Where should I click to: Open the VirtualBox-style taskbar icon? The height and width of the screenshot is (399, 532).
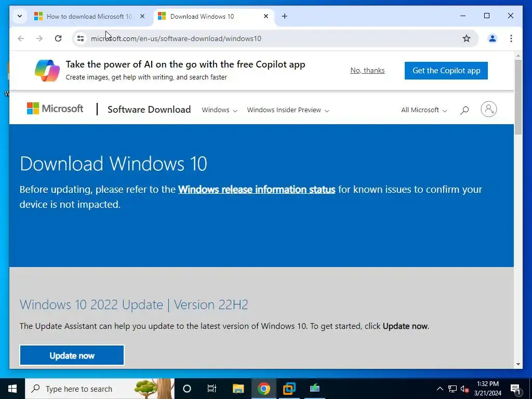click(289, 389)
